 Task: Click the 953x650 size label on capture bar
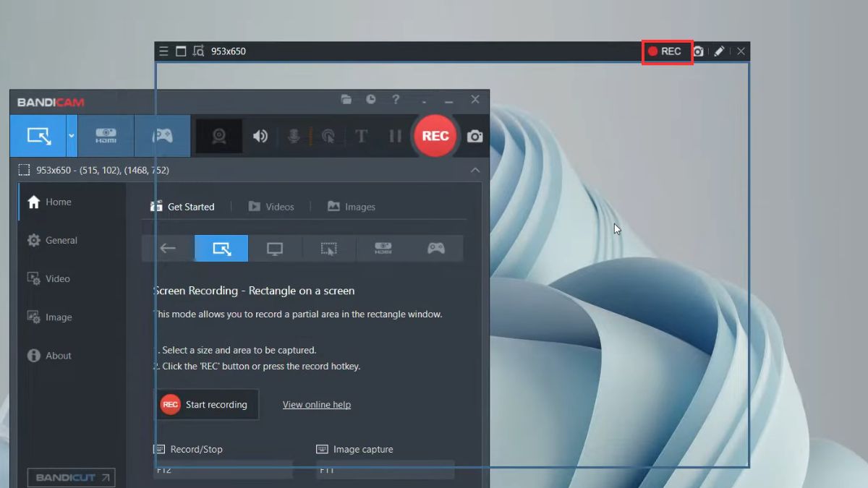(229, 51)
